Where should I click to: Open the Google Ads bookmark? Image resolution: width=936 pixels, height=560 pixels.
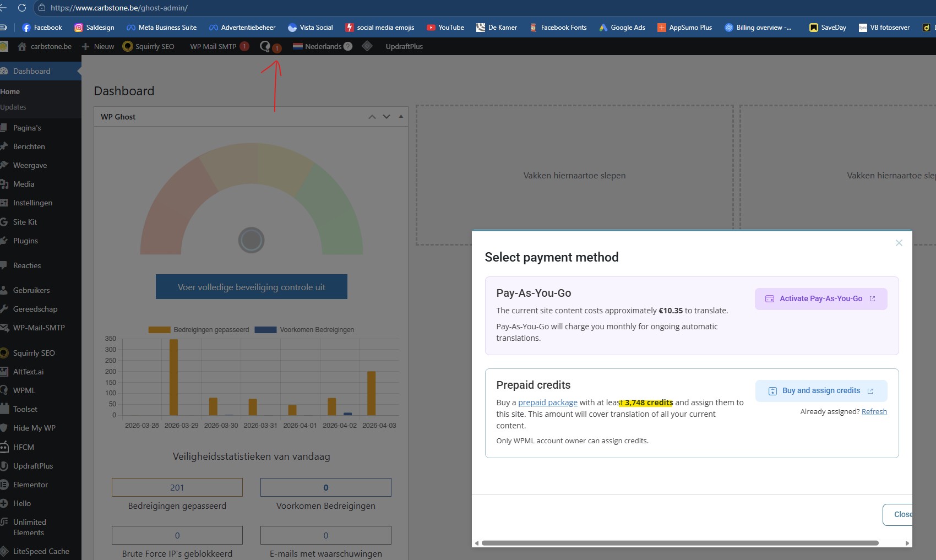click(x=622, y=28)
